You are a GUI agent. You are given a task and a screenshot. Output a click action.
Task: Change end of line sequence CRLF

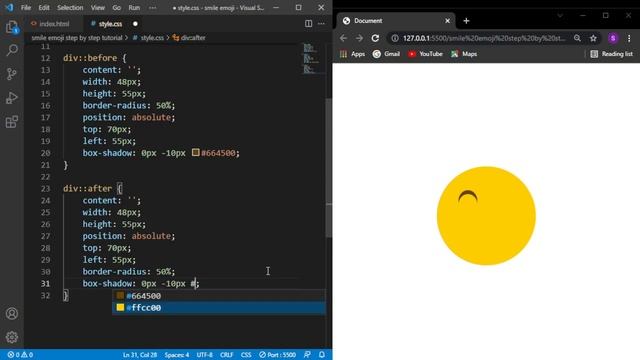pyautogui.click(x=227, y=355)
